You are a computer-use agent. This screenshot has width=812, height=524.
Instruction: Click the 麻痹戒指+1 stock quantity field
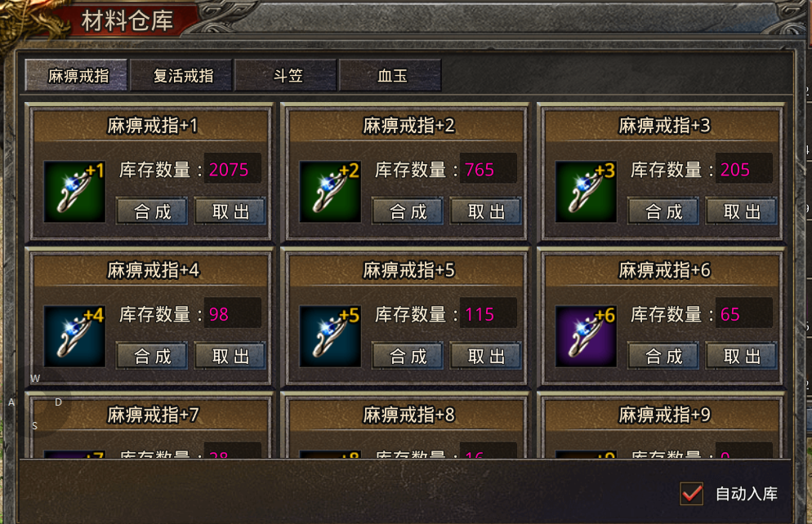(233, 169)
